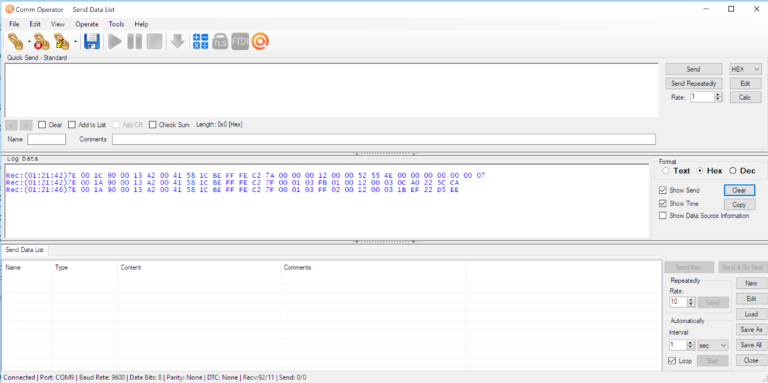Open the Operate menu
The height and width of the screenshot is (383, 768).
pyautogui.click(x=87, y=24)
